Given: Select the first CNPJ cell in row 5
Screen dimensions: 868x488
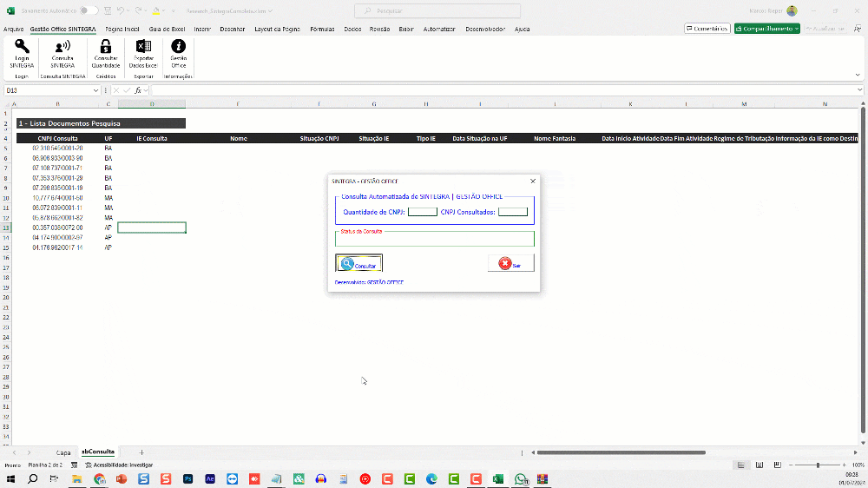Looking at the screenshot, I should click(x=57, y=148).
